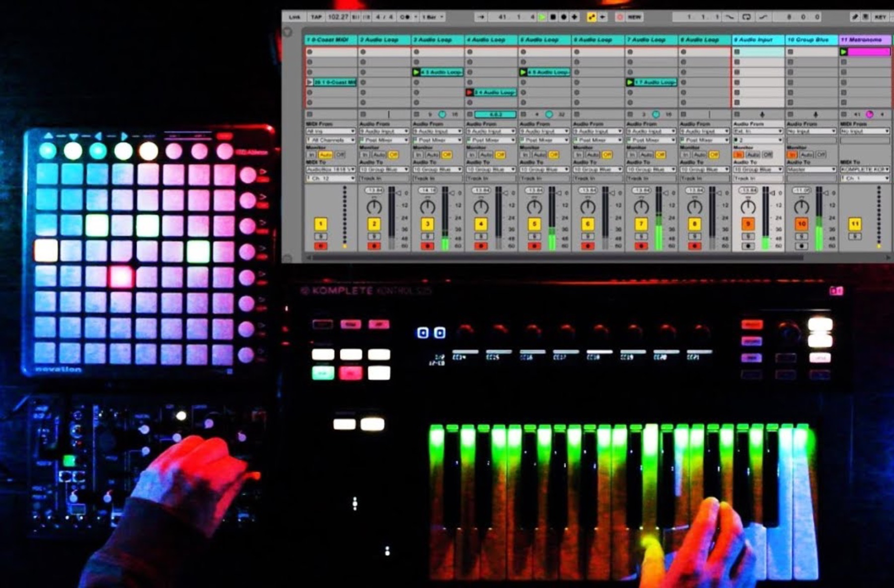
Task: Toggle the Draw Mode pencil icon
Action: click(x=854, y=17)
